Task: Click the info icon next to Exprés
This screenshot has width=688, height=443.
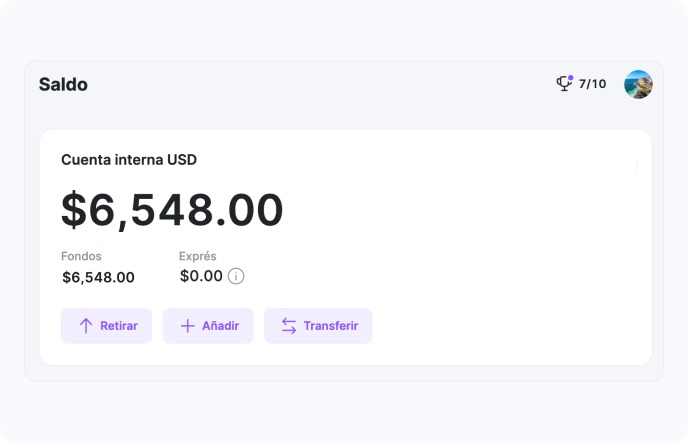Action: 236,276
